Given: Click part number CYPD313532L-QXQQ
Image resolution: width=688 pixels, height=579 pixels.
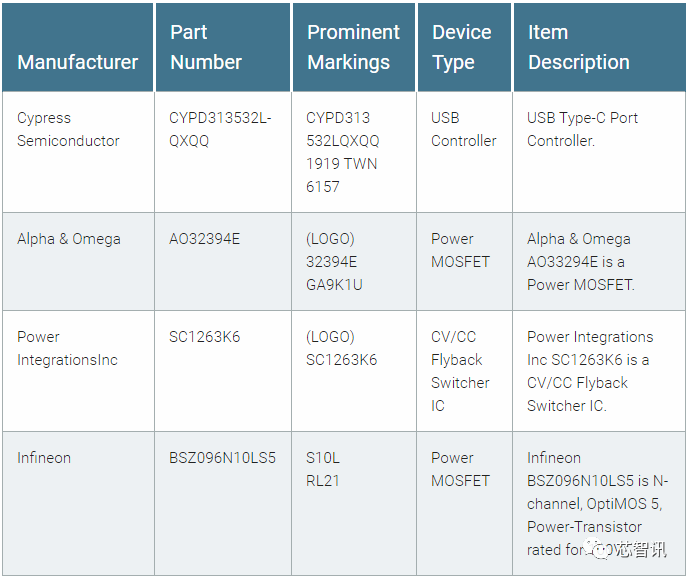Looking at the screenshot, I should pyautogui.click(x=220, y=129).
